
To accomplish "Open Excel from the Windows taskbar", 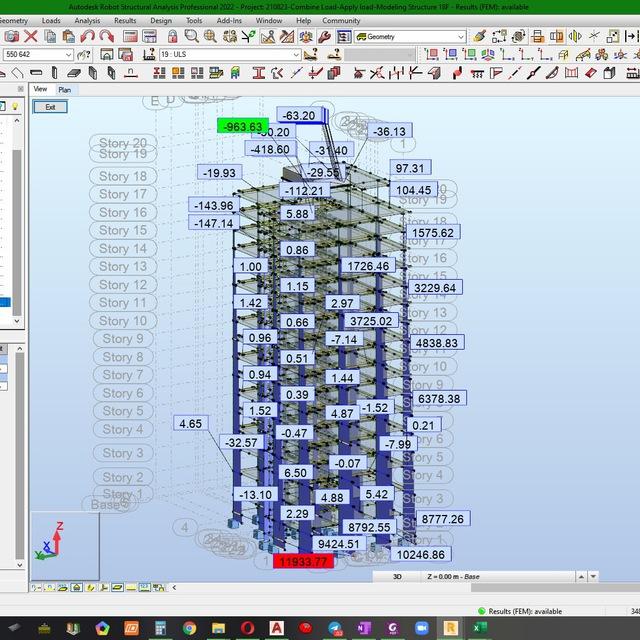I will (480, 628).
